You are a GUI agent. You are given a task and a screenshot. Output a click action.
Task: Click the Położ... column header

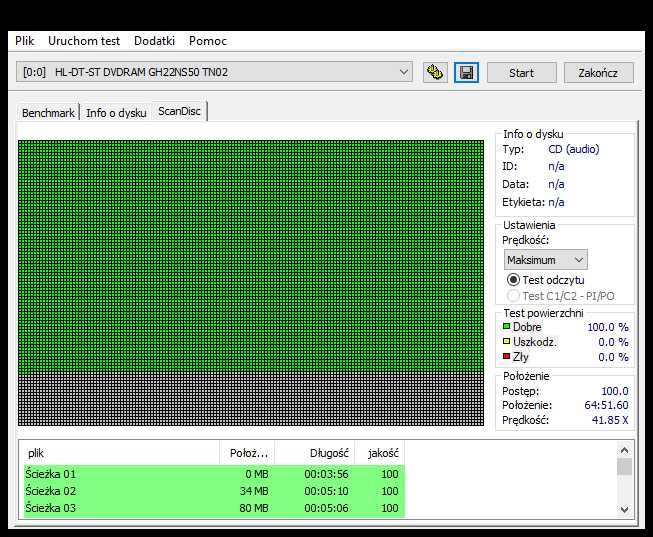tap(247, 453)
